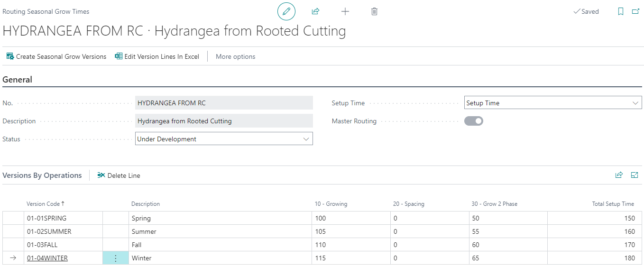Click Delete Line button
The width and height of the screenshot is (644, 267).
pos(119,175)
